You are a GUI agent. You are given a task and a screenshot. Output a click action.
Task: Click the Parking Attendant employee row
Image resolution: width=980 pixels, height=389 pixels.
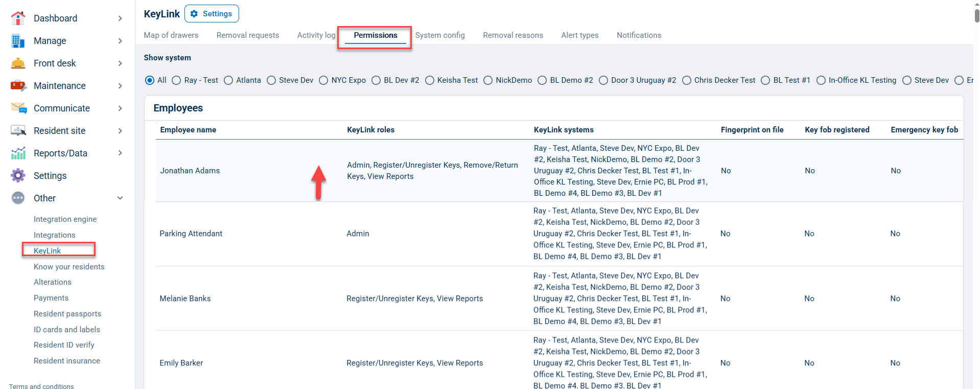559,234
